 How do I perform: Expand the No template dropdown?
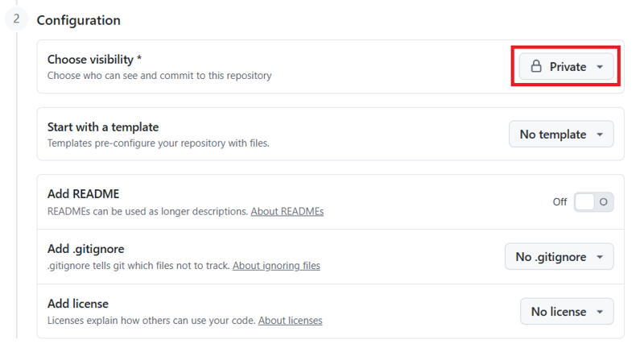pyautogui.click(x=560, y=135)
